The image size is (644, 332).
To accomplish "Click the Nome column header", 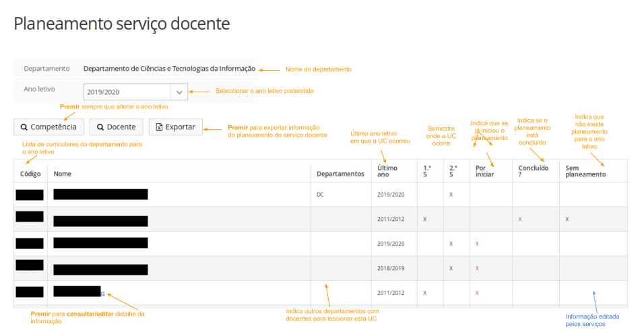I will [x=63, y=174].
